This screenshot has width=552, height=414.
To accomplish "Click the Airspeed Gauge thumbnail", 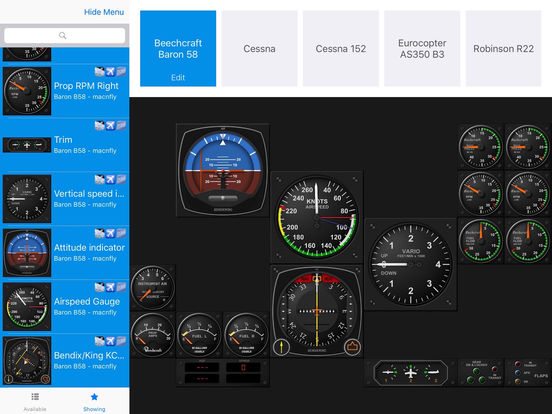I will click(x=27, y=306).
